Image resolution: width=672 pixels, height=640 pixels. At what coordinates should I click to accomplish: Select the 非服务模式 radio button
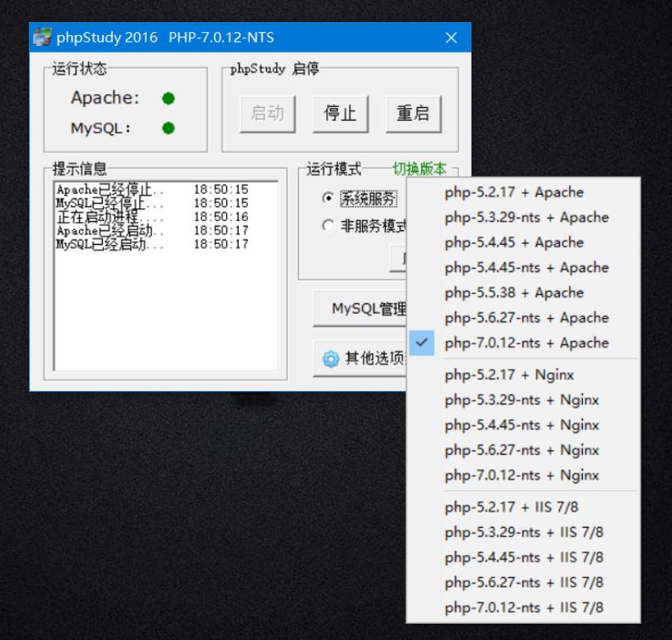328,226
